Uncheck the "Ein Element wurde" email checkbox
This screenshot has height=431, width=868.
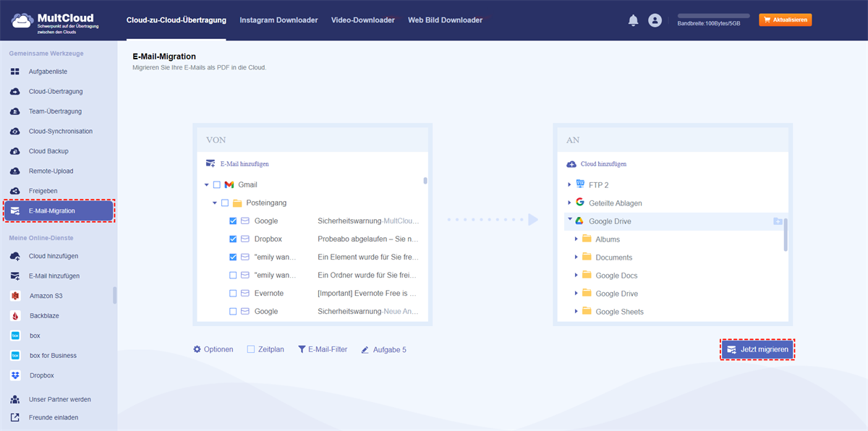click(x=233, y=257)
